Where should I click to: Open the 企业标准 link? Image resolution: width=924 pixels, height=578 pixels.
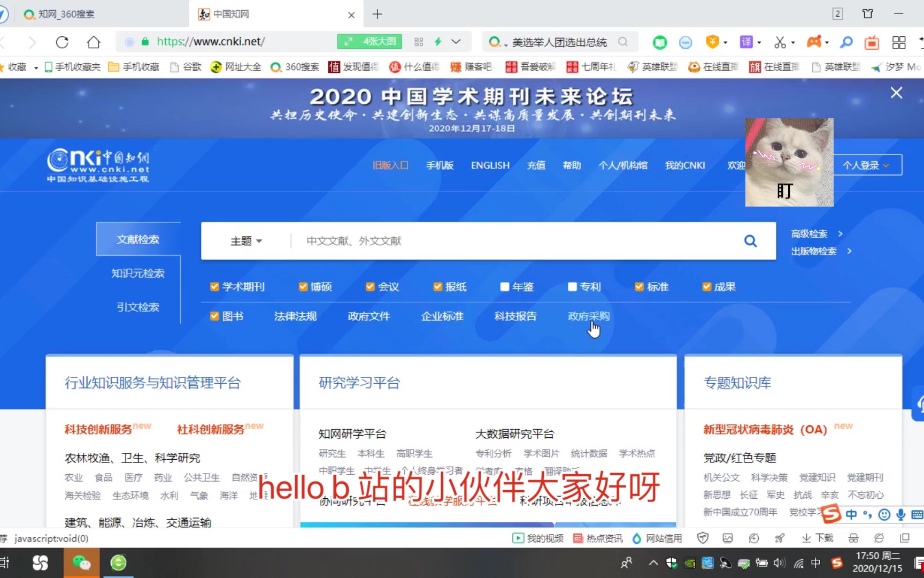pos(442,316)
